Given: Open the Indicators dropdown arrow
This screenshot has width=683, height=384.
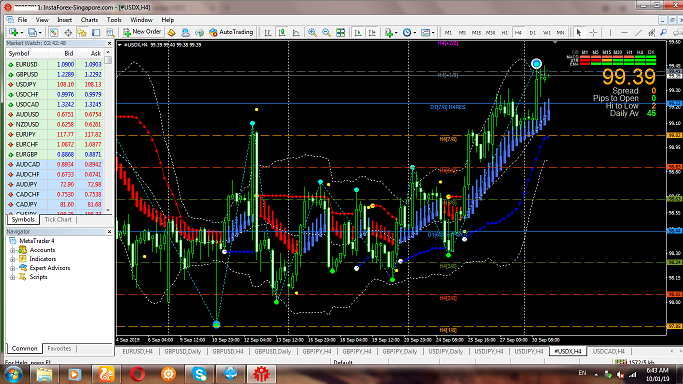Looking at the screenshot, I should (x=396, y=33).
